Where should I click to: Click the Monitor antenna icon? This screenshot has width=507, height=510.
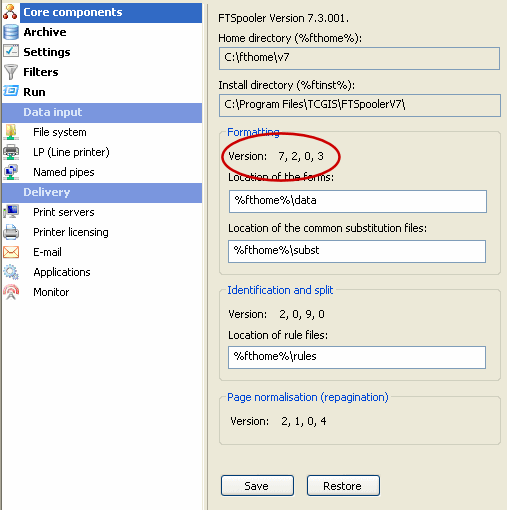click(11, 292)
